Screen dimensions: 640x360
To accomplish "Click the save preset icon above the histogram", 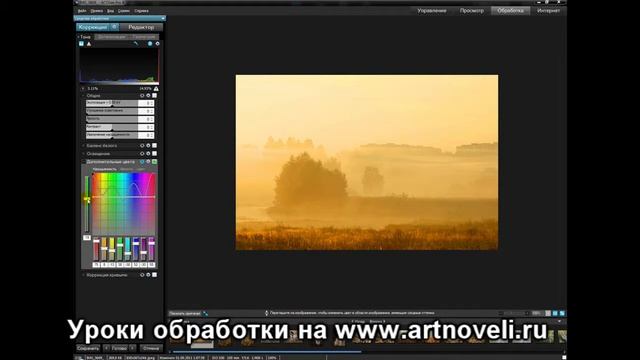I will tap(81, 44).
